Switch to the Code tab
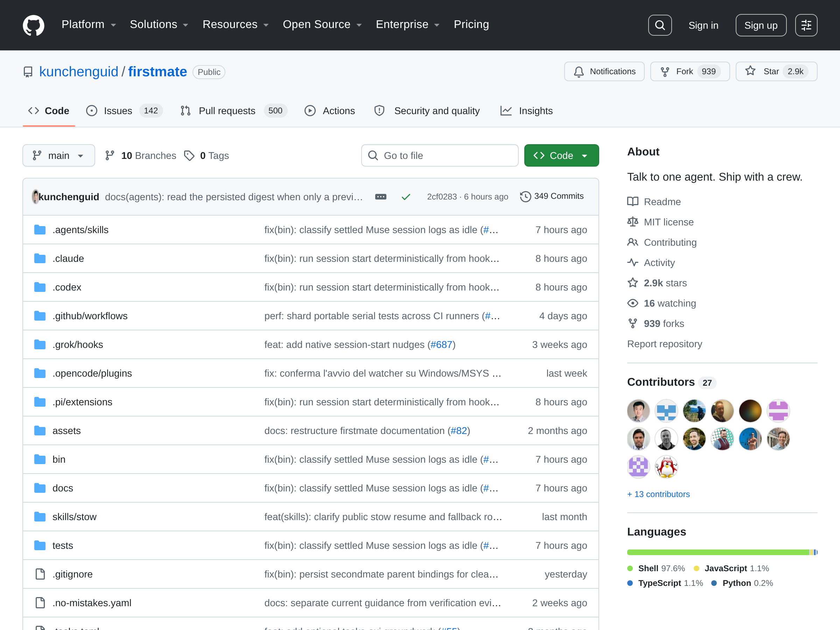The image size is (840, 630). (49, 111)
